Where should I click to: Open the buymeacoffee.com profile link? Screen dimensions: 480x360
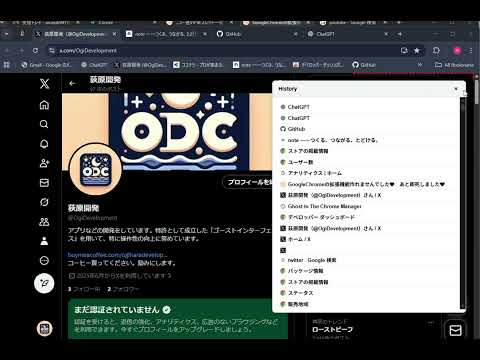point(117,255)
